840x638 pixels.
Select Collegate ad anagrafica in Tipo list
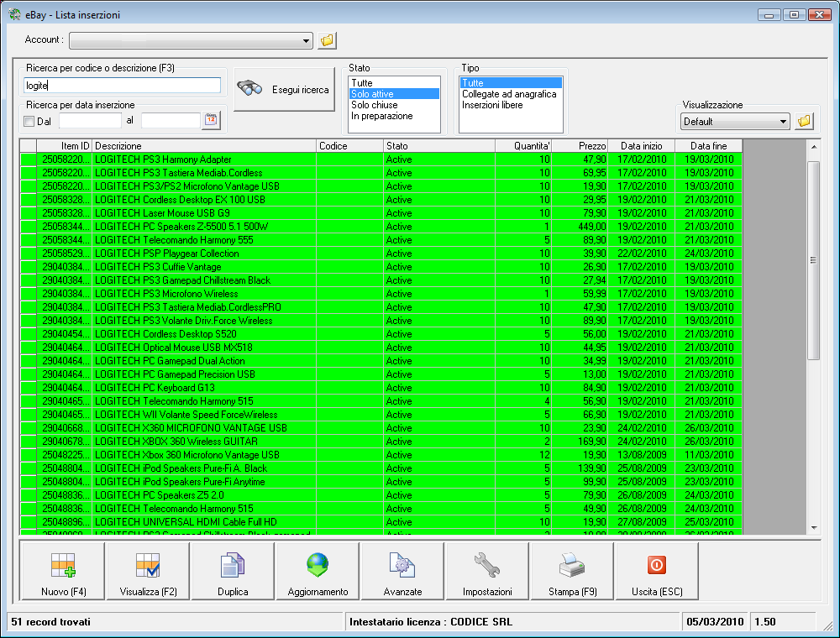(x=509, y=94)
